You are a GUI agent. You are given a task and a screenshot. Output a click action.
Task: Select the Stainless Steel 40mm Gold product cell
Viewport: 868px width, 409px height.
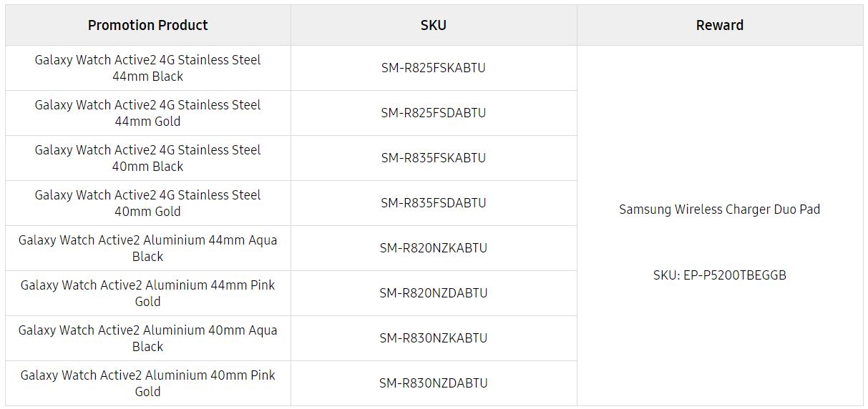coord(147,203)
